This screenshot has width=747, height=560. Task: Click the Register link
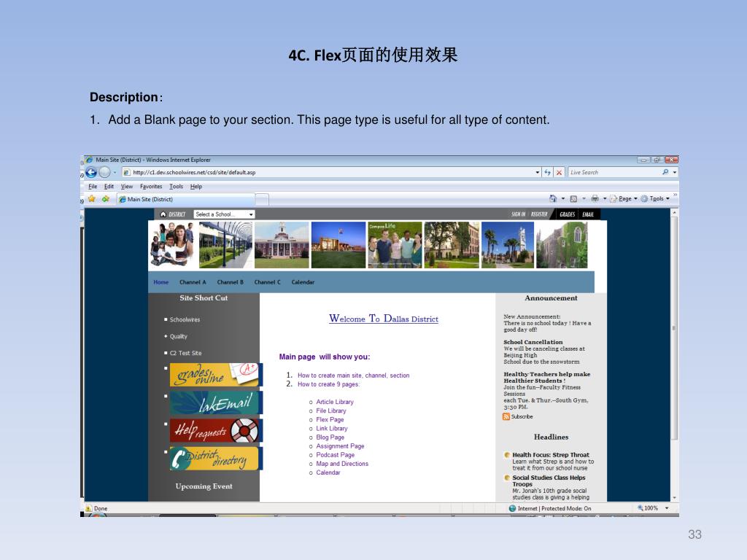pyautogui.click(x=539, y=214)
